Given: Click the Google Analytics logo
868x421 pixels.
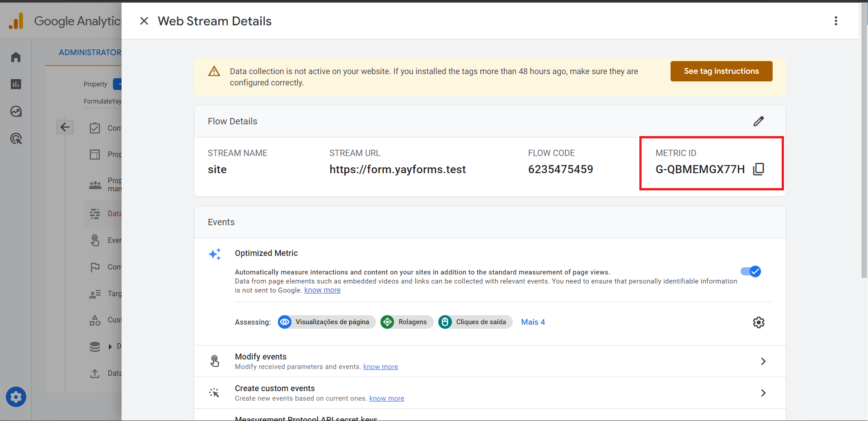Looking at the screenshot, I should (x=16, y=21).
